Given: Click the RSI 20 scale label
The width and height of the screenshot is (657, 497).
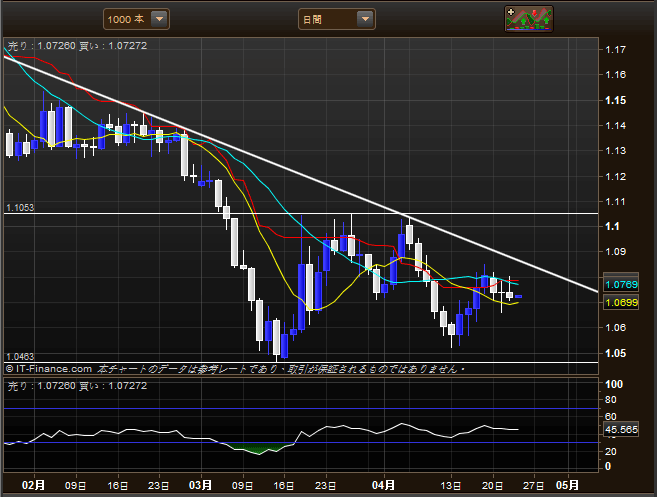Looking at the screenshot, I should (611, 452).
